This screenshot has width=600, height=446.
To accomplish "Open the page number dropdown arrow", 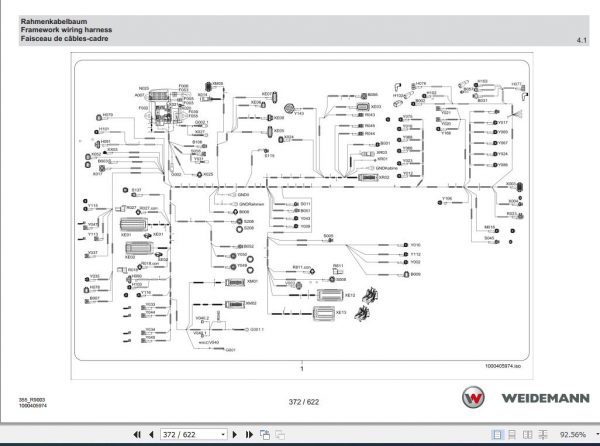I will [x=223, y=435].
